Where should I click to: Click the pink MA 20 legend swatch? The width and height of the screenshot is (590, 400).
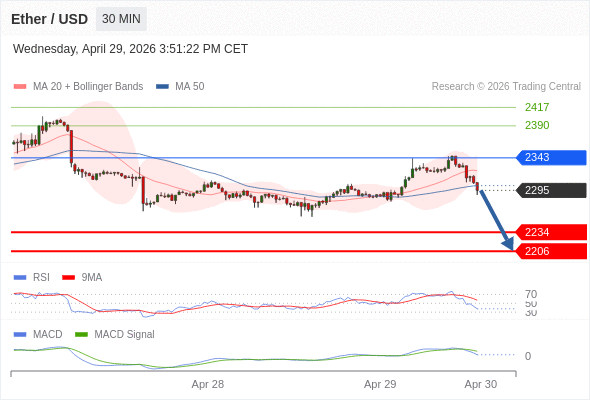[x=20, y=87]
